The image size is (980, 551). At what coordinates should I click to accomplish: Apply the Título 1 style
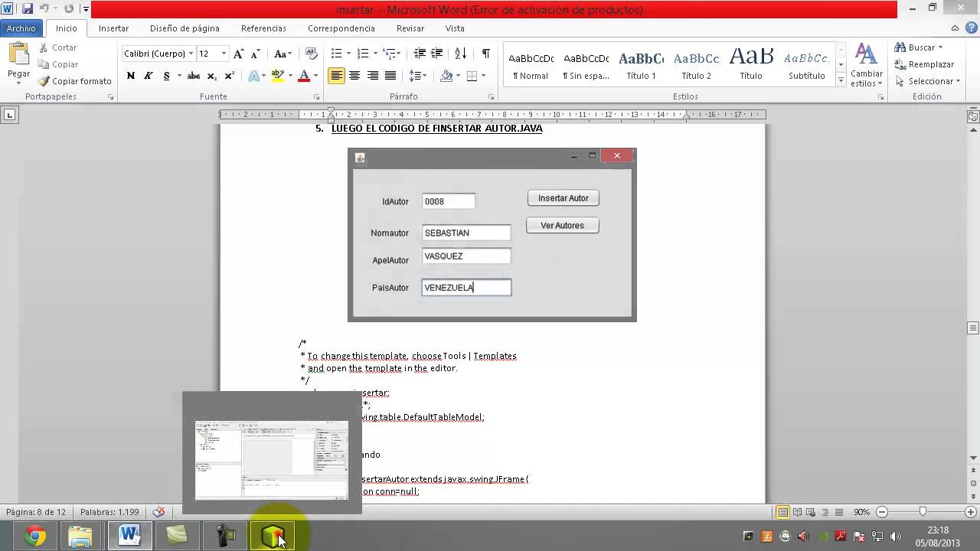click(x=641, y=65)
